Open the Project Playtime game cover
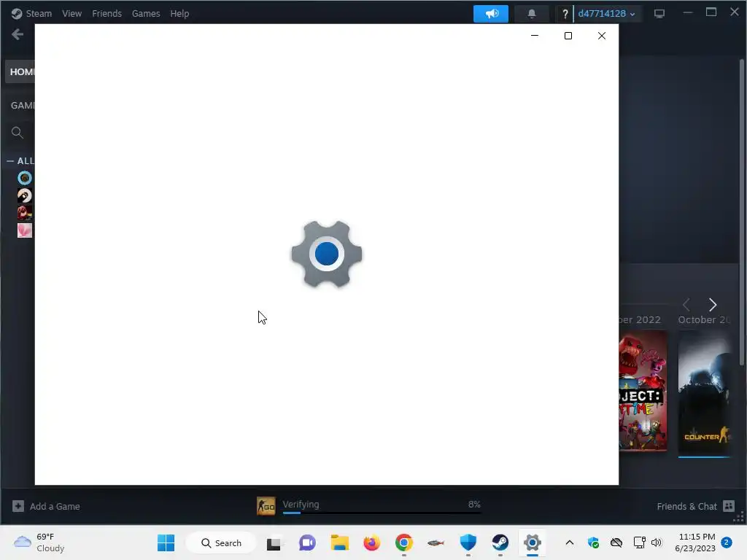 (643, 391)
